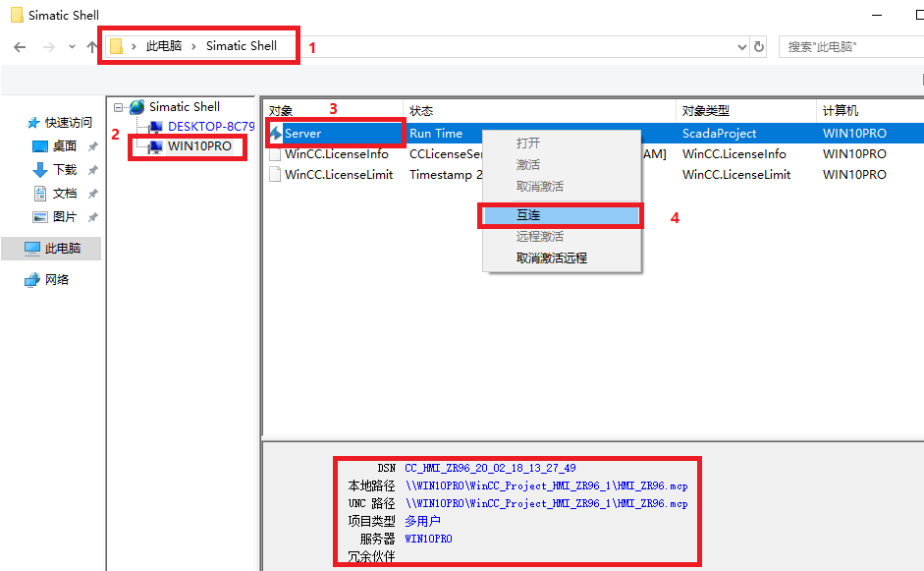Unpin 文档 using its pin icon
Viewport: 924px width, 571px height.
tap(92, 194)
